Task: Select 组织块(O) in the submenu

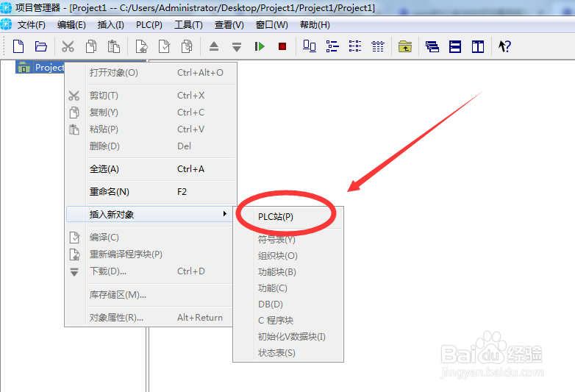Action: [288, 256]
